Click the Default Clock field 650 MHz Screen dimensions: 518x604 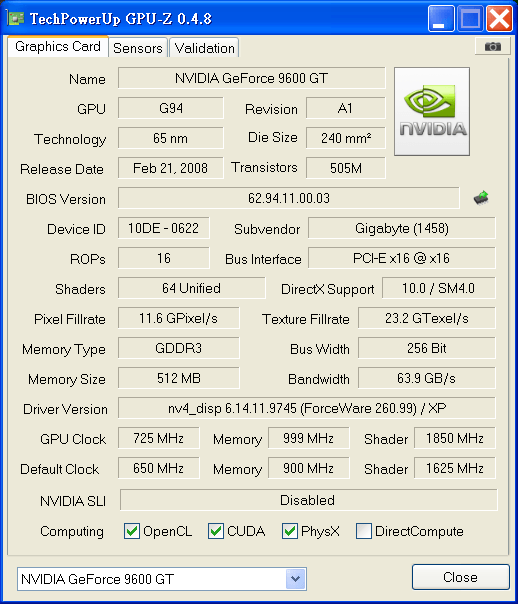pyautogui.click(x=159, y=468)
